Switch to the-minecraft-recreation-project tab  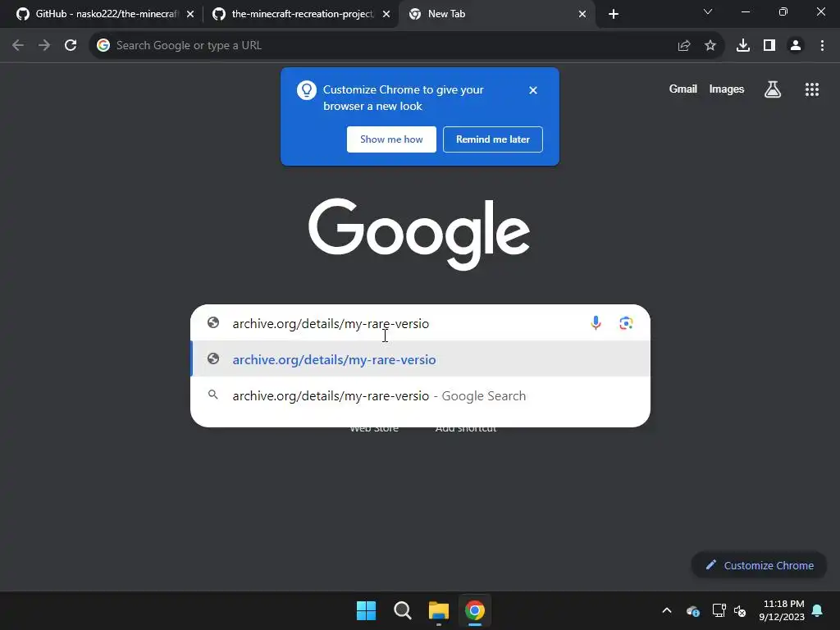coord(301,14)
